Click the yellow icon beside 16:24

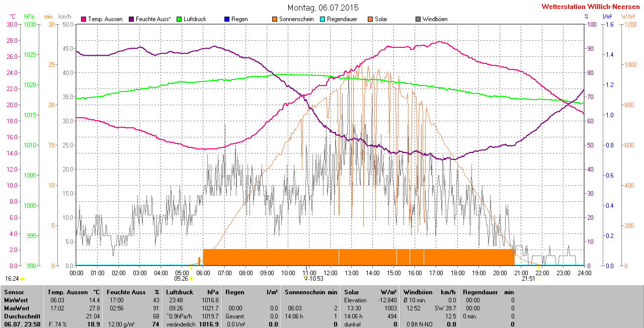point(23,278)
